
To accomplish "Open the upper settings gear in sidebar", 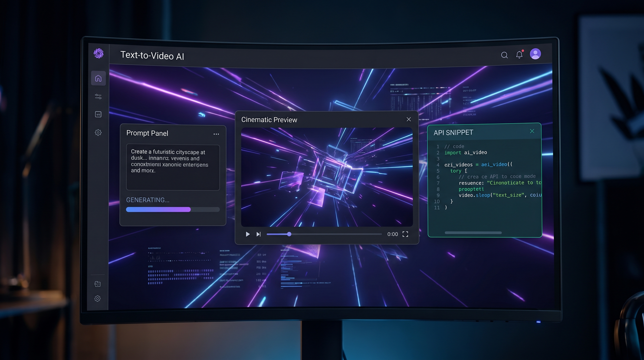I will (98, 132).
